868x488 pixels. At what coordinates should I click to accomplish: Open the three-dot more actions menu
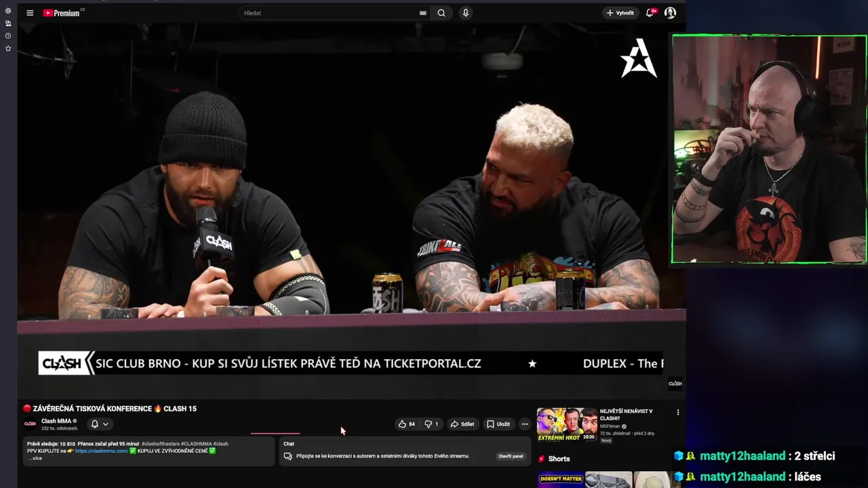[x=524, y=424]
